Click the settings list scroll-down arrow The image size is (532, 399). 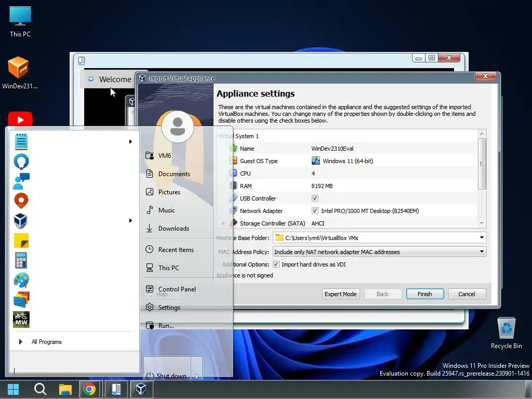pyautogui.click(x=482, y=223)
